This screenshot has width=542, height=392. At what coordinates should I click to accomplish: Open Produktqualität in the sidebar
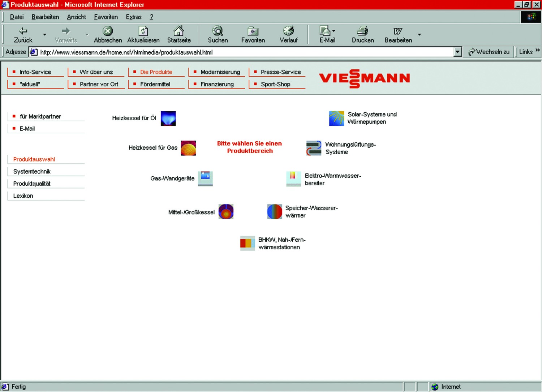(x=32, y=184)
